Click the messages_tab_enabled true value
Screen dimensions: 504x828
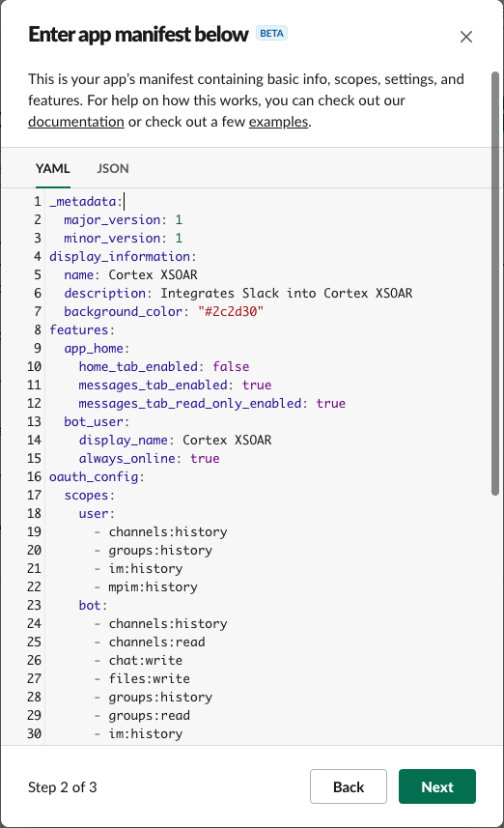tap(257, 385)
